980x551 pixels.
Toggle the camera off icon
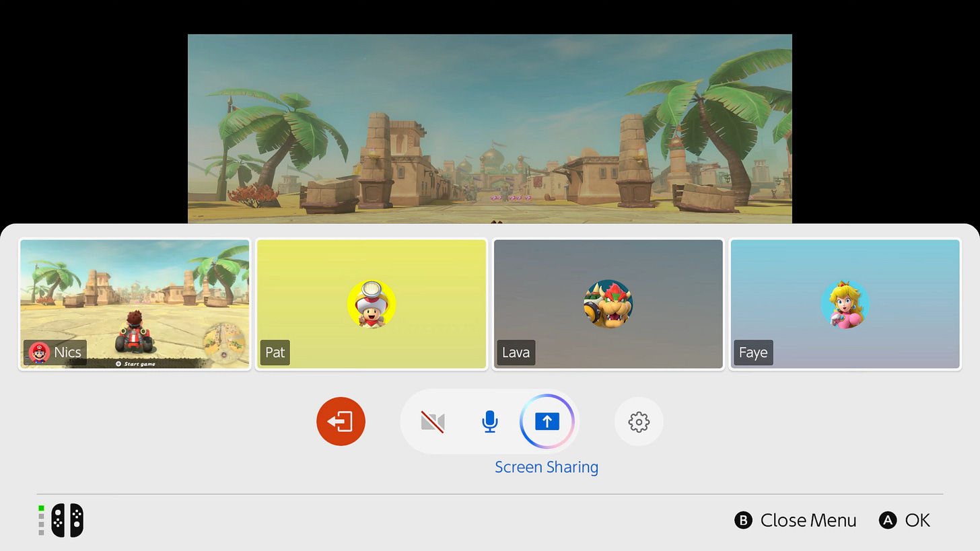pos(432,422)
